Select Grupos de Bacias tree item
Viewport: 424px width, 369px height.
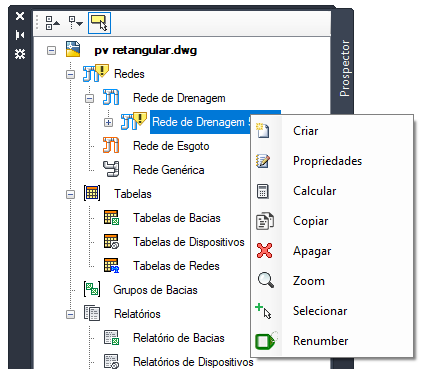tap(155, 290)
